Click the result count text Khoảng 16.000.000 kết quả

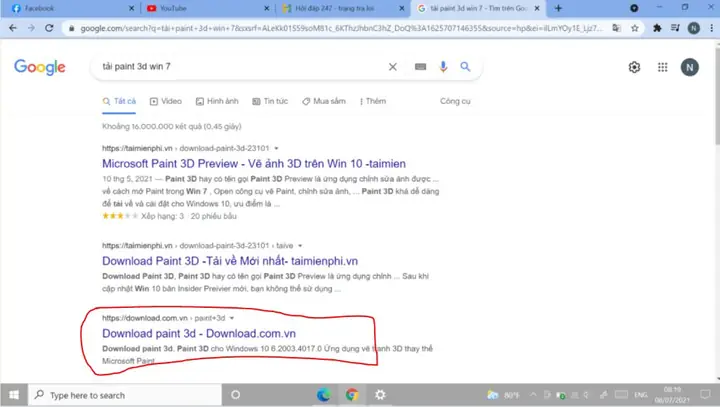[172, 127]
